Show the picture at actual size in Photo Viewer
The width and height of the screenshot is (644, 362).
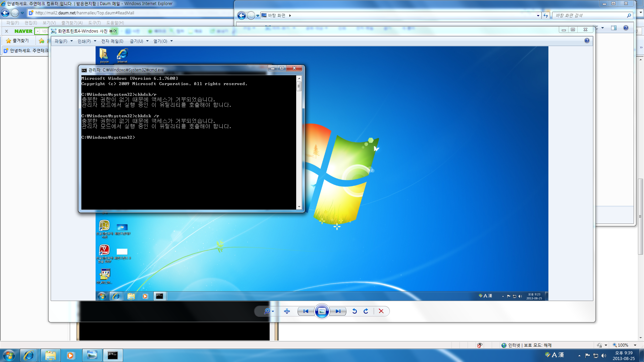pyautogui.click(x=287, y=311)
